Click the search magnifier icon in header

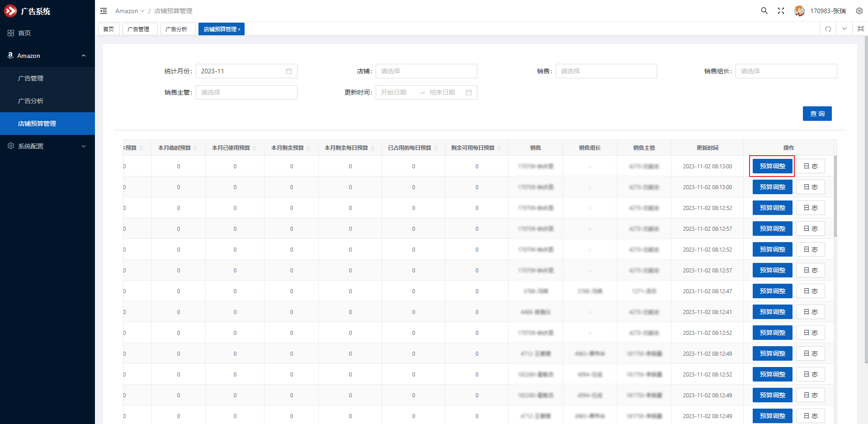tap(764, 11)
